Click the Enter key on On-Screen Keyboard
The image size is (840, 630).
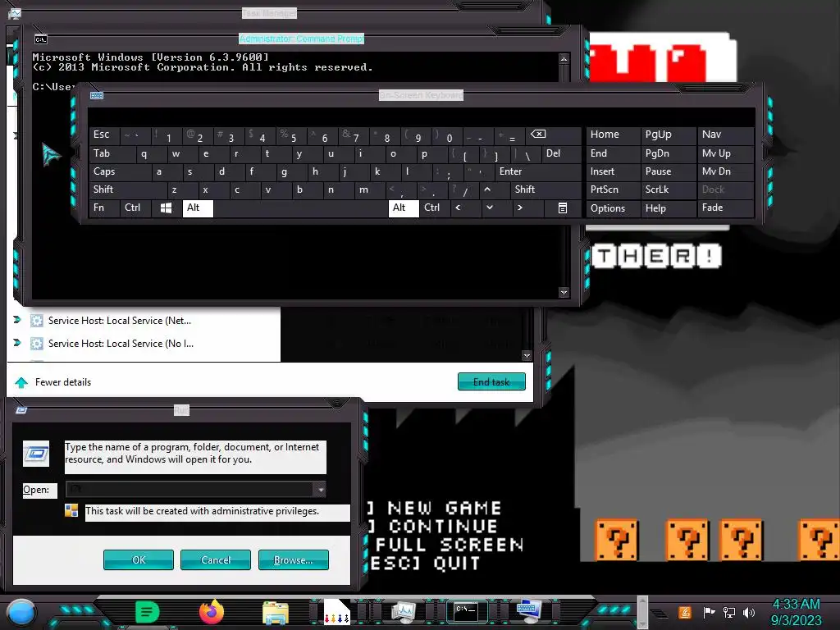537,171
